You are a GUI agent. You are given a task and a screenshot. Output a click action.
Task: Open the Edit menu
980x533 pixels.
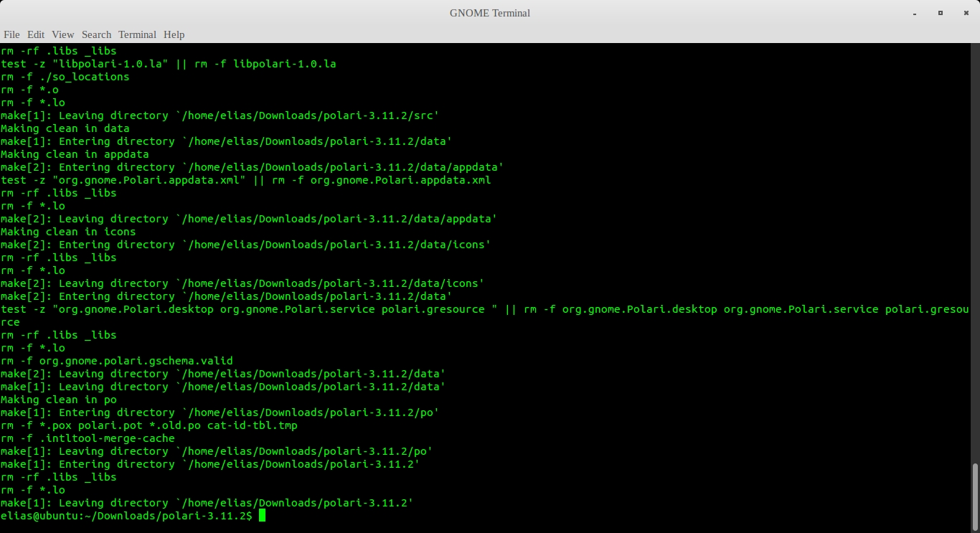coord(36,34)
